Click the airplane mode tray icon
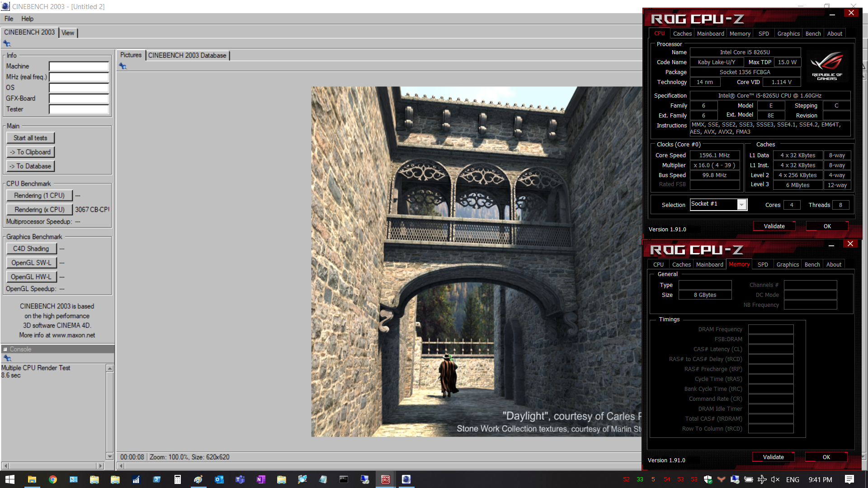The height and width of the screenshot is (488, 868). pos(762,479)
